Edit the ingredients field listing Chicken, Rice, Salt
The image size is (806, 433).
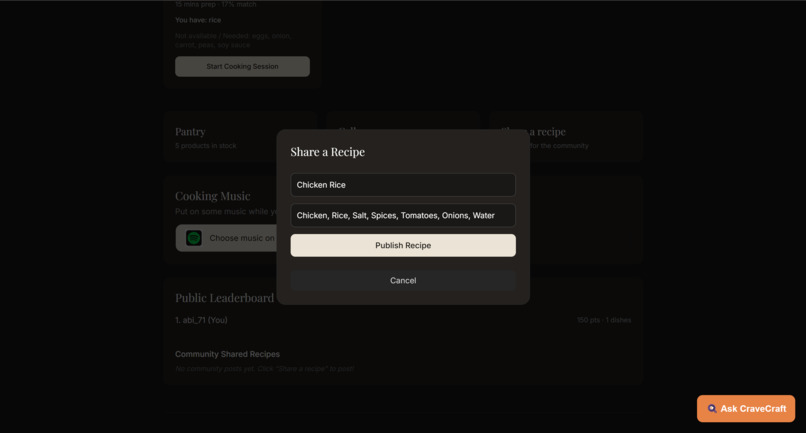pos(403,215)
